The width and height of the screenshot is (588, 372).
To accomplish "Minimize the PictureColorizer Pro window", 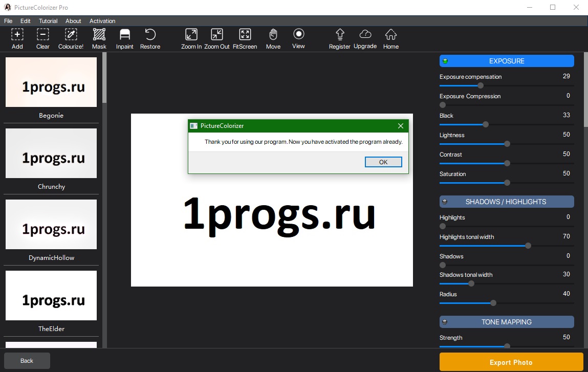I will [x=530, y=7].
